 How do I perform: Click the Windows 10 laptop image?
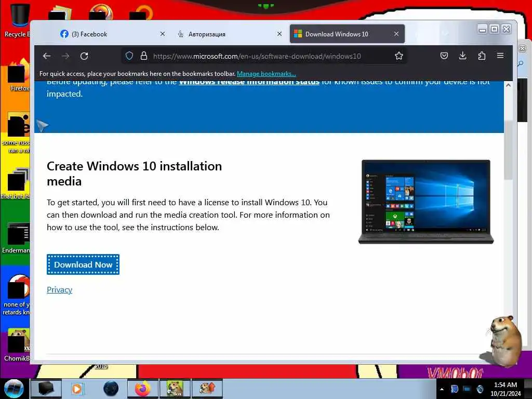426,202
